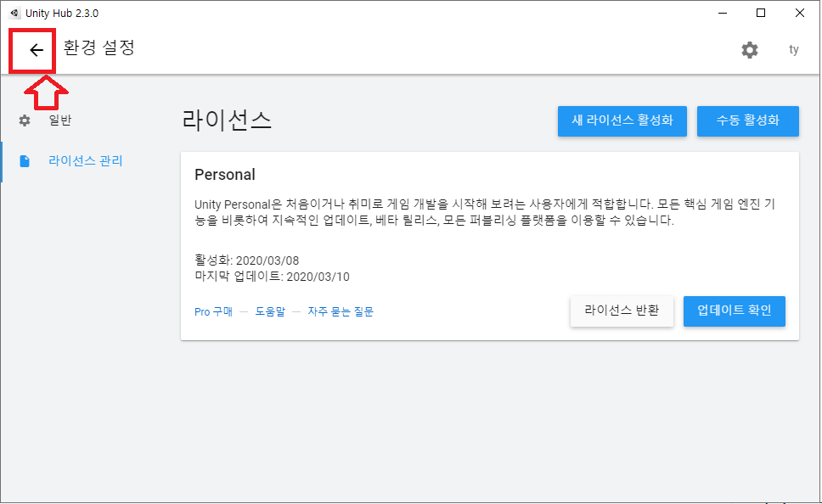
Task: Close the Unity Hub window
Action: point(799,13)
